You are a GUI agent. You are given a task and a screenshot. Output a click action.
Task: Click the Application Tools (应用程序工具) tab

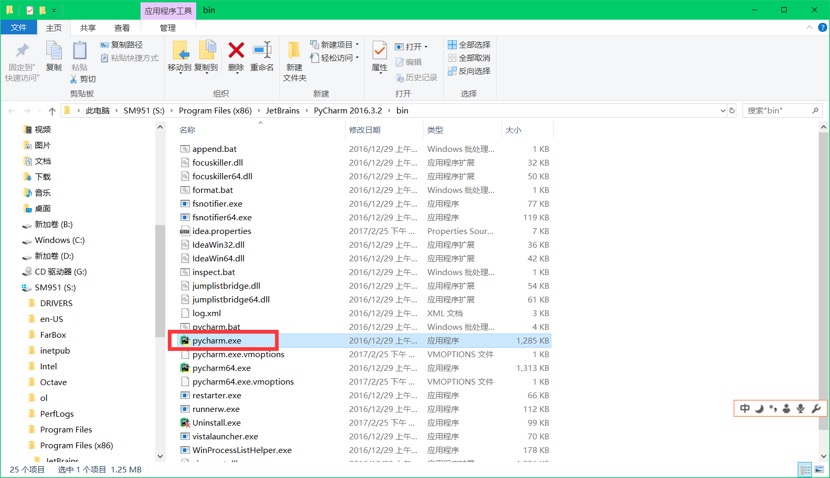click(168, 11)
